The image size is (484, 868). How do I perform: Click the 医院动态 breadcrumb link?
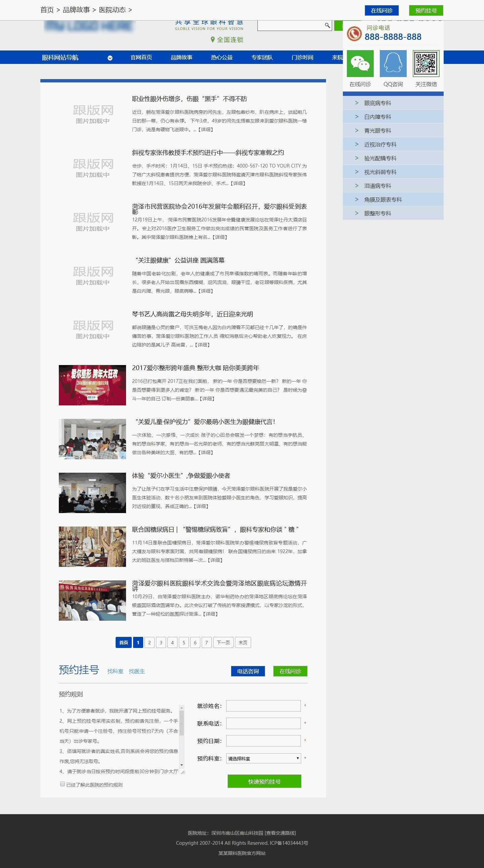[112, 10]
